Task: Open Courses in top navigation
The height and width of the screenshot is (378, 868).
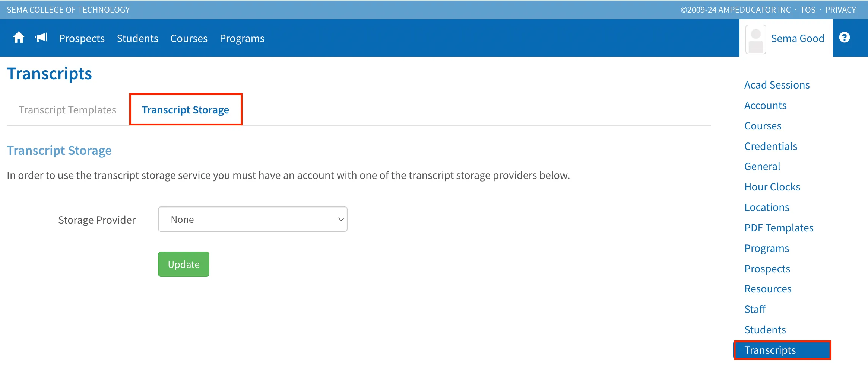Action: 189,38
